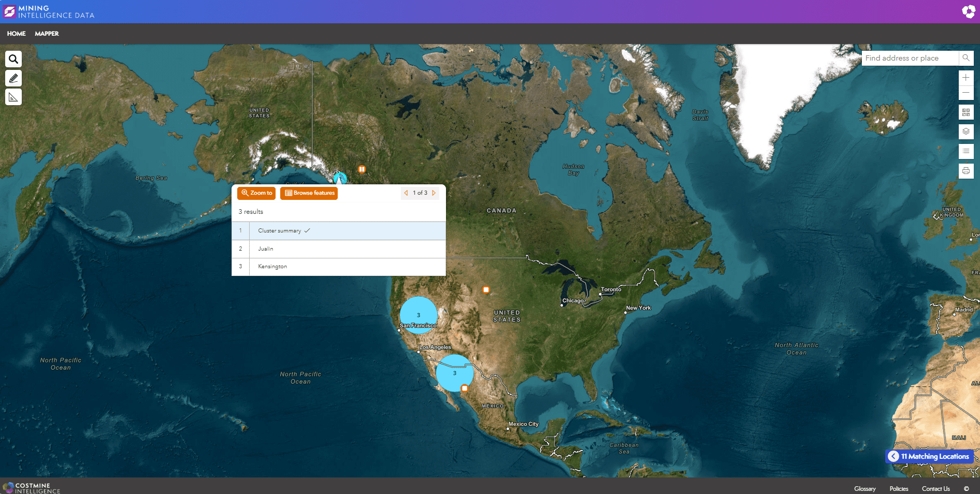Click search magnifier beside address field
This screenshot has height=494, width=980.
point(965,58)
